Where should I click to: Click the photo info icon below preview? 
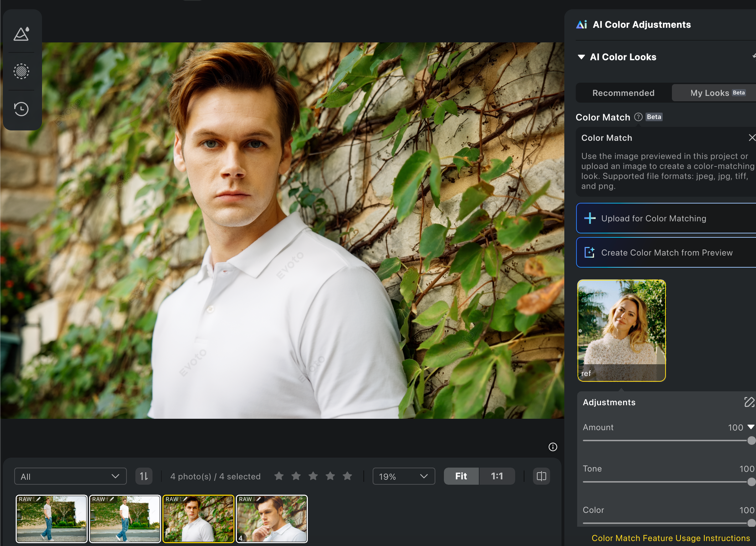553,447
